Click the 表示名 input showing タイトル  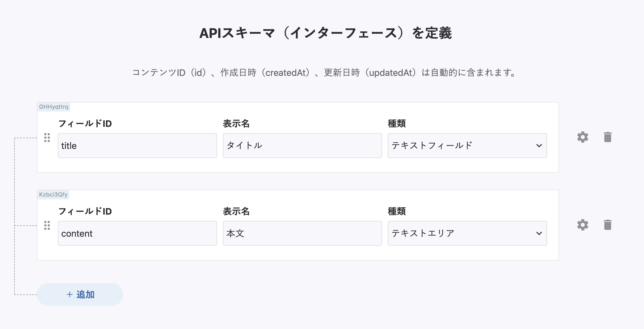[x=302, y=146]
